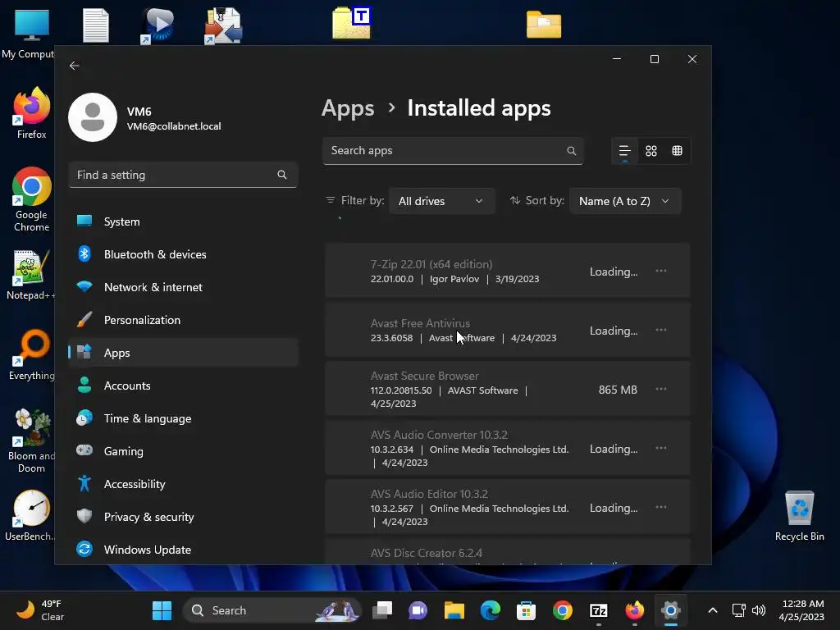The width and height of the screenshot is (840, 630).
Task: Switch to grid view layout
Action: 651,151
